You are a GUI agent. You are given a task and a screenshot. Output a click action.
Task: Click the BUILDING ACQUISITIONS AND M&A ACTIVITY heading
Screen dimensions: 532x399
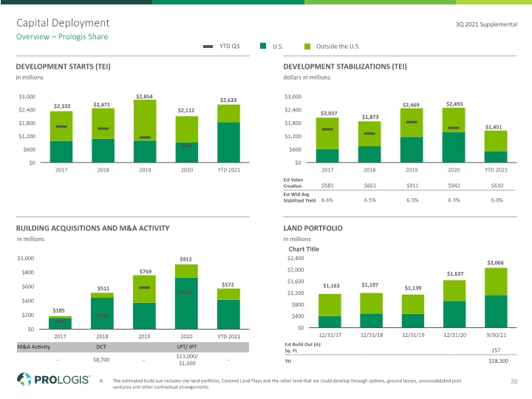(92, 228)
